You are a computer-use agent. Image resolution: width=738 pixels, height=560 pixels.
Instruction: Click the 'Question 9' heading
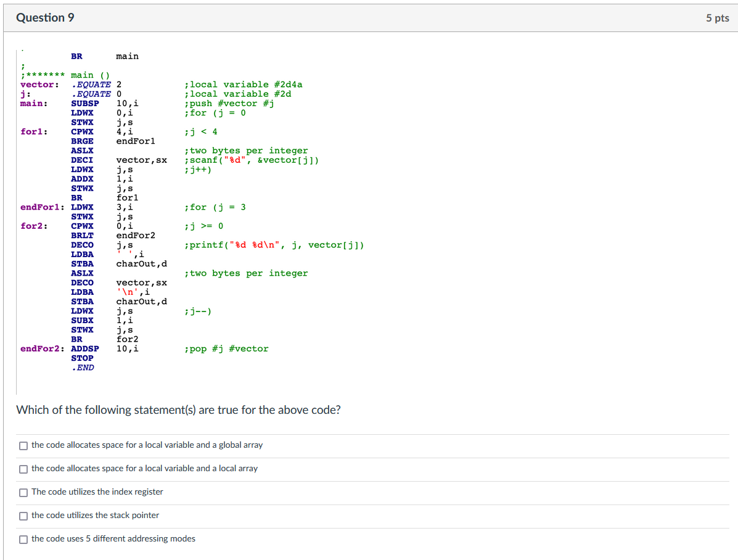tap(45, 17)
